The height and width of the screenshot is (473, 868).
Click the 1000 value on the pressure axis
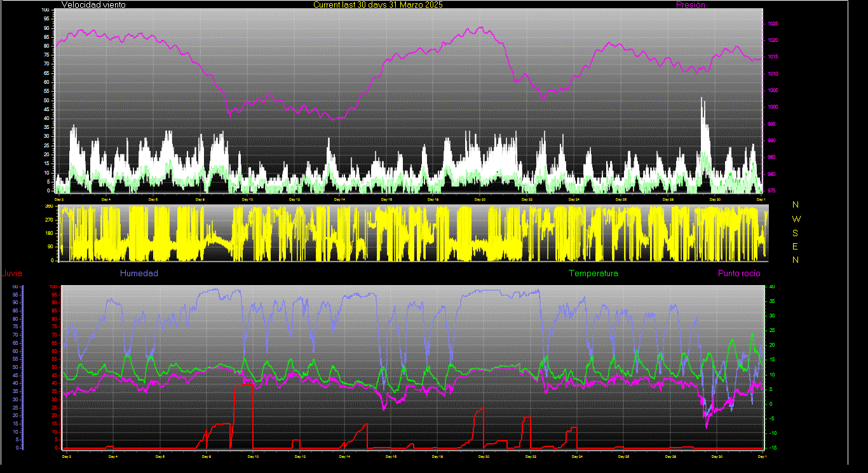coord(773,107)
